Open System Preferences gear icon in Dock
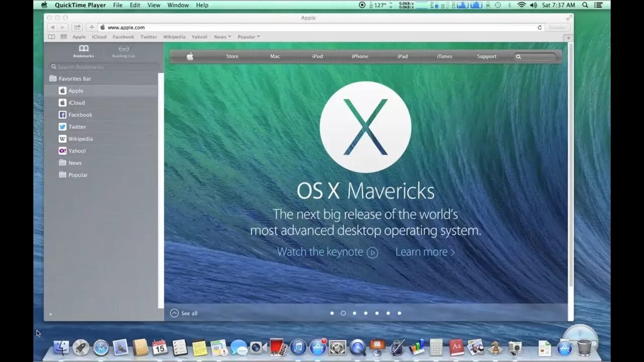 click(x=338, y=347)
